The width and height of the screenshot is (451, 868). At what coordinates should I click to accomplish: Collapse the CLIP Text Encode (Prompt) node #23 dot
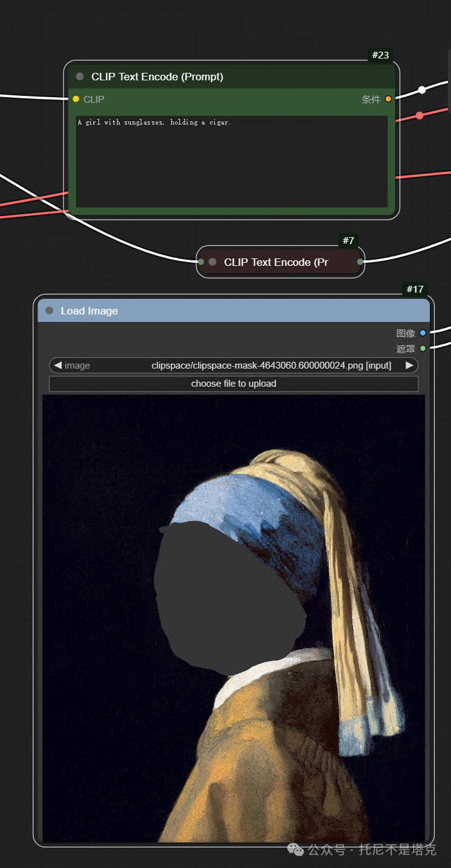[80, 77]
